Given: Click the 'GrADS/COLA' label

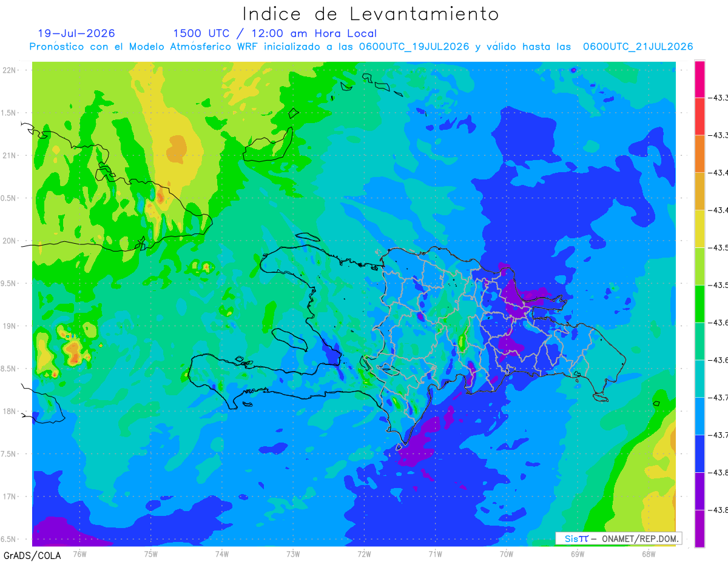Looking at the screenshot, I should point(32,555).
